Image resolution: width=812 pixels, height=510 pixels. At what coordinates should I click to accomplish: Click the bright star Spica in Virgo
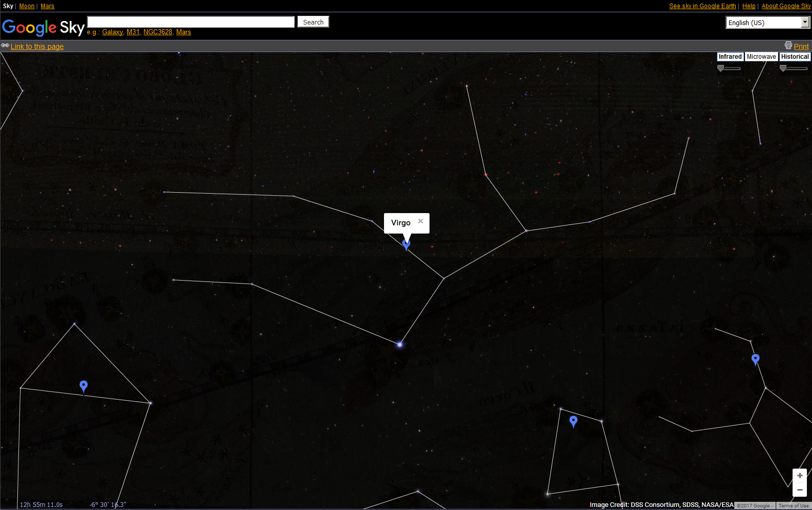[400, 345]
